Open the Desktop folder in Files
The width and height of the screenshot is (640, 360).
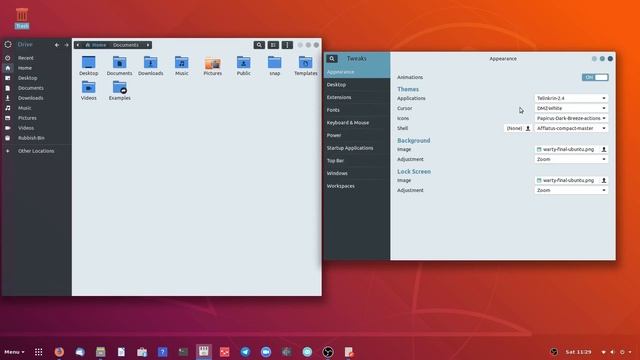coord(89,66)
